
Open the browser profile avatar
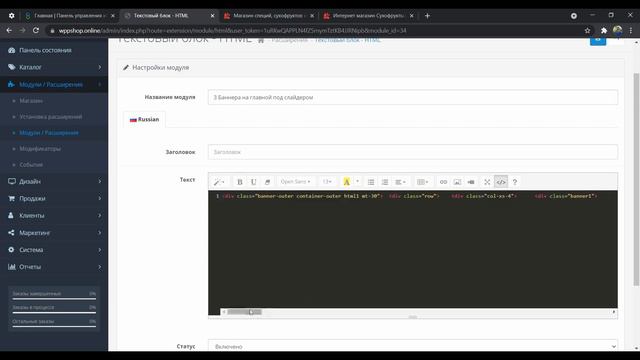(618, 30)
